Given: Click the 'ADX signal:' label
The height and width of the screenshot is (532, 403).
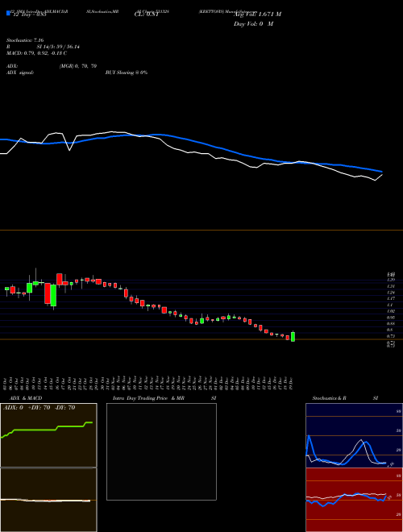Looking at the screenshot, I should pos(20,73).
